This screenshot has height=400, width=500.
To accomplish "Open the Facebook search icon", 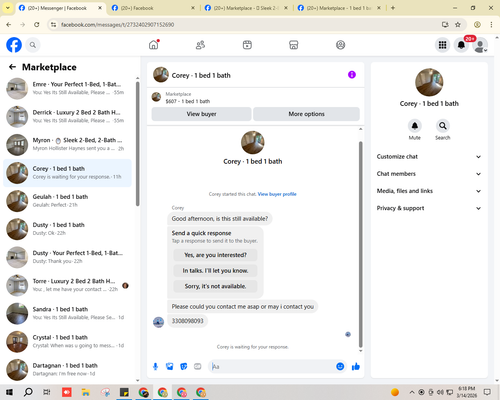I will (x=33, y=45).
